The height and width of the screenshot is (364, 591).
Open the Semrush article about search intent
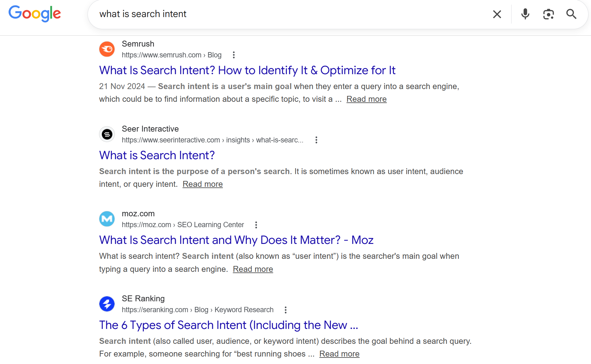click(247, 70)
